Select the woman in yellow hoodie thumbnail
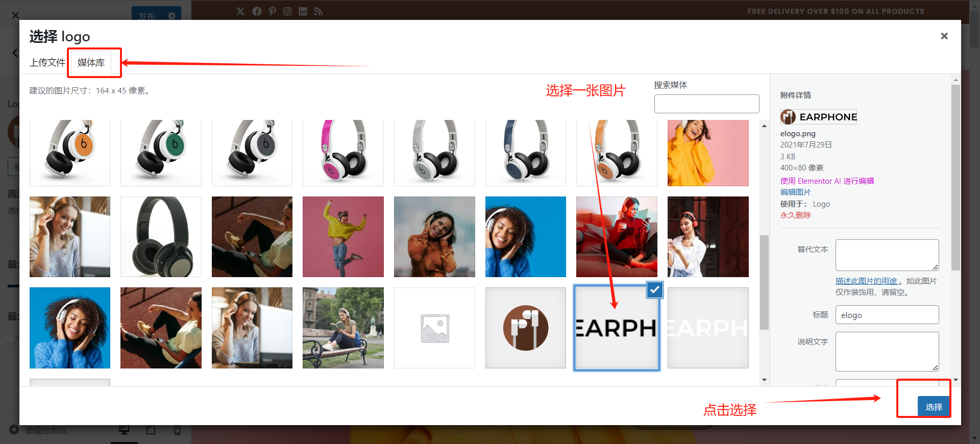The image size is (980, 444). click(x=708, y=153)
